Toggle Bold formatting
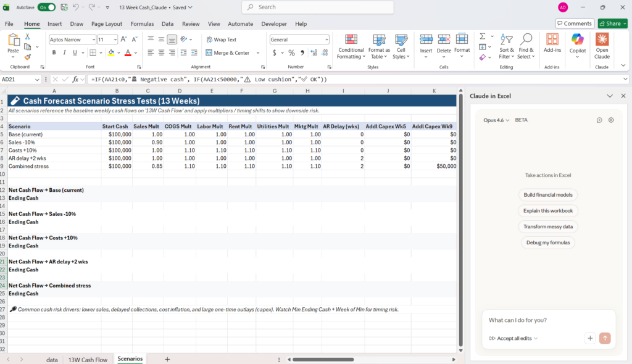The image size is (632, 364). pyautogui.click(x=54, y=53)
